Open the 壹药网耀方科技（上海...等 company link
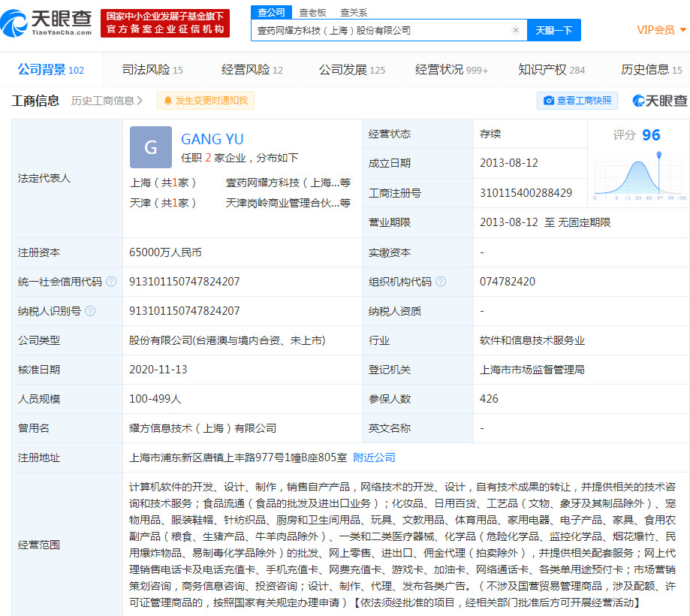The image size is (690, 616). (288, 183)
